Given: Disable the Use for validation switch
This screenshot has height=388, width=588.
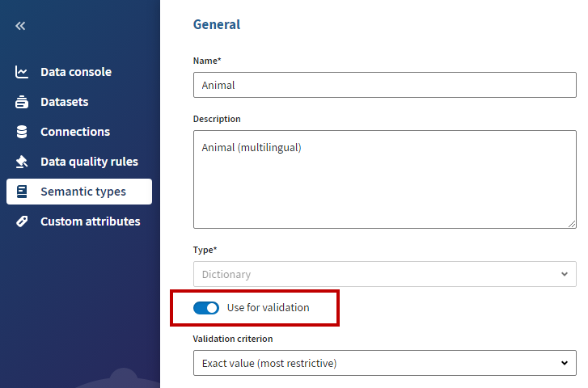Looking at the screenshot, I should click(206, 308).
